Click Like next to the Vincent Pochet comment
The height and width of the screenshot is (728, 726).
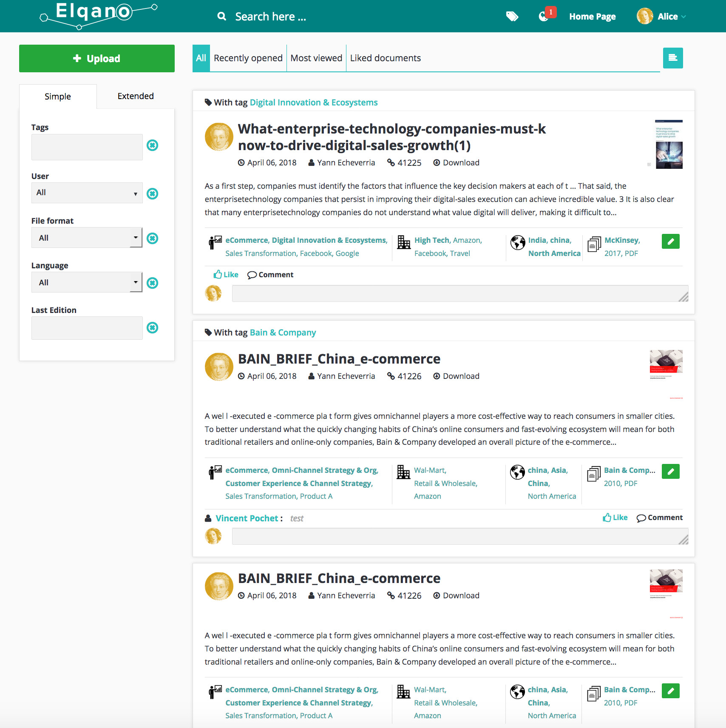pos(615,518)
